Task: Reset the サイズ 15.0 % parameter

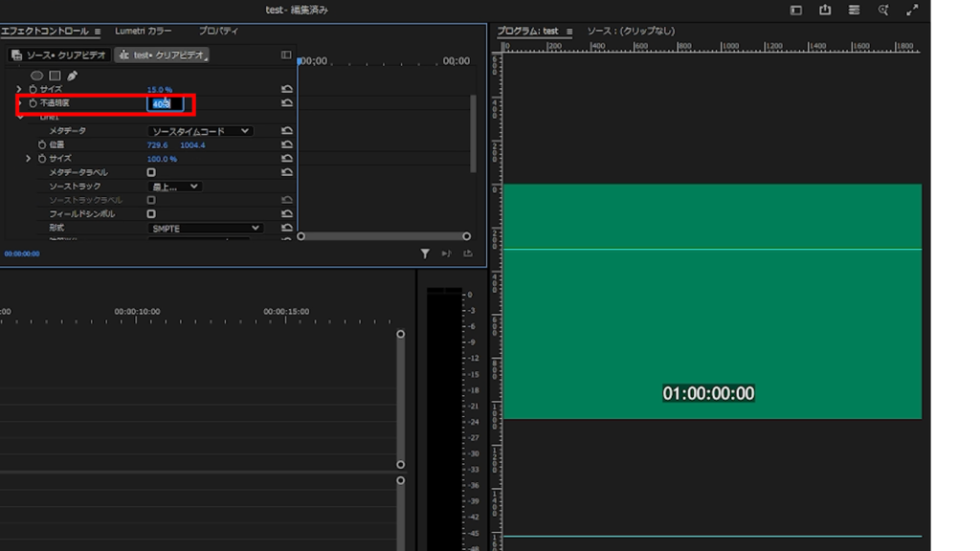Action: 287,89
